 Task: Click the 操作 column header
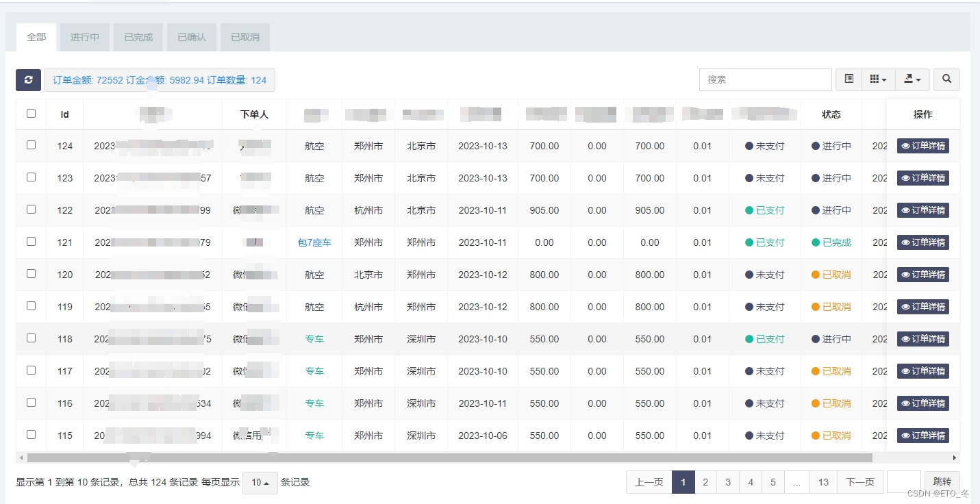(923, 114)
